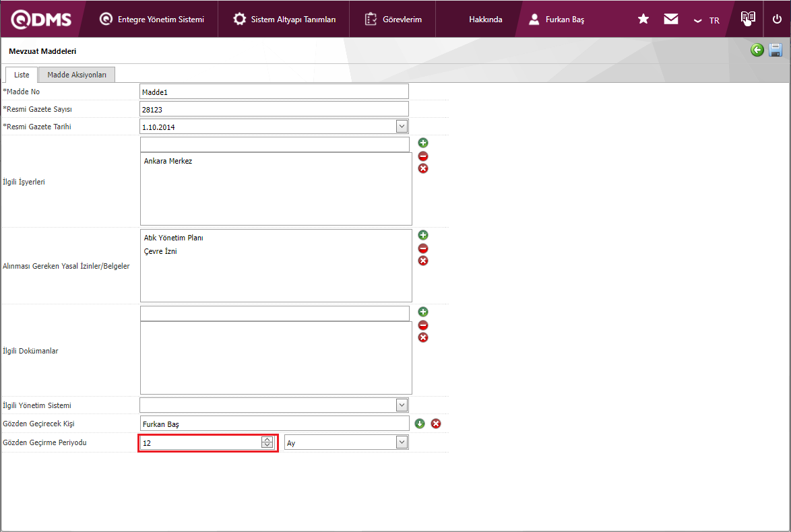Open Sistem Altyapı Tanımları menu
791x532 pixels.
[x=284, y=19]
